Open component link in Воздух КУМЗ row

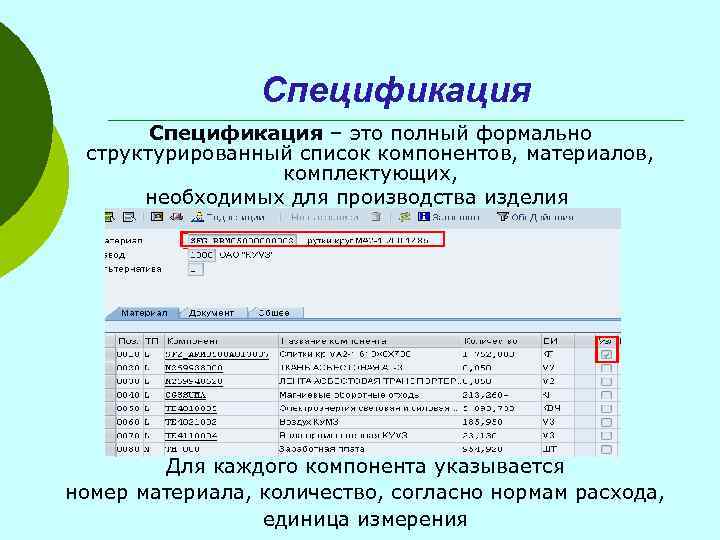point(191,422)
